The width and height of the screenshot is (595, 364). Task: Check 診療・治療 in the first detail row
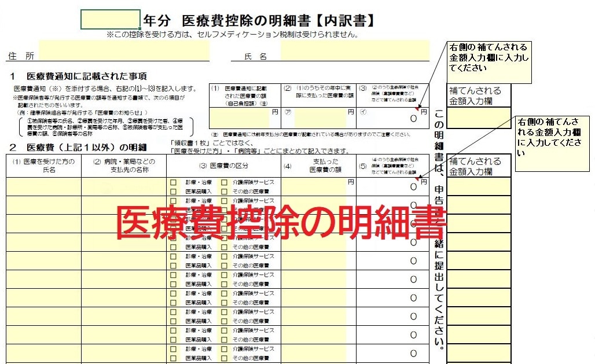(174, 182)
